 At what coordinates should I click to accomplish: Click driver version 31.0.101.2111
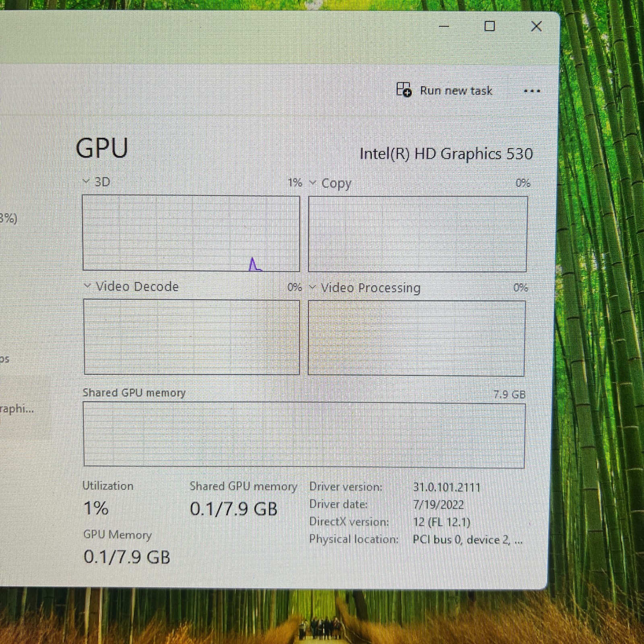[447, 487]
